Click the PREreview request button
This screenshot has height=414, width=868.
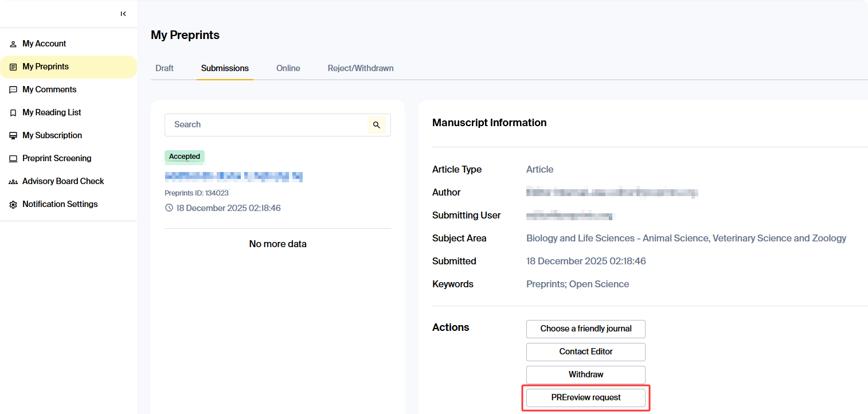pyautogui.click(x=585, y=398)
